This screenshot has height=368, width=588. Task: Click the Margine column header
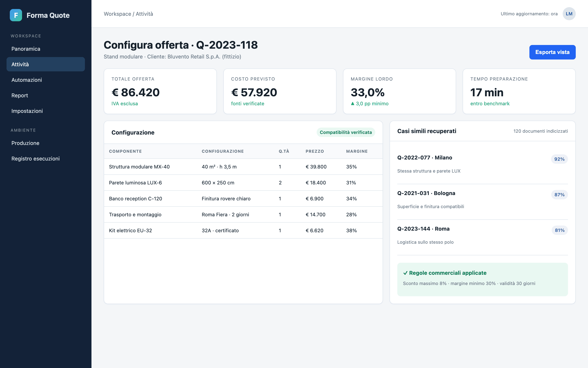(x=357, y=151)
